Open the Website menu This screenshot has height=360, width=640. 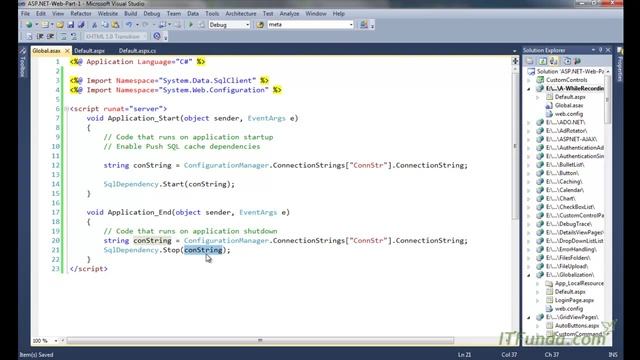pyautogui.click(x=108, y=13)
